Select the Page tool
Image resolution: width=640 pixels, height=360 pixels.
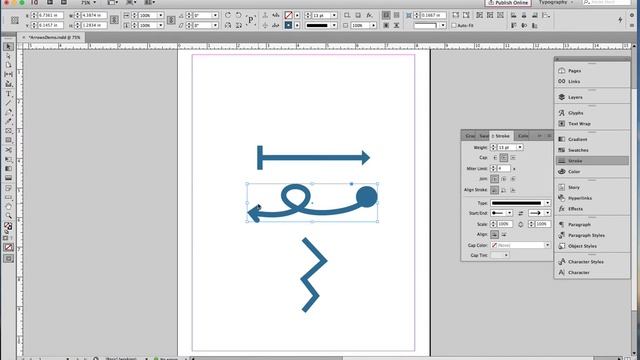(x=8, y=65)
